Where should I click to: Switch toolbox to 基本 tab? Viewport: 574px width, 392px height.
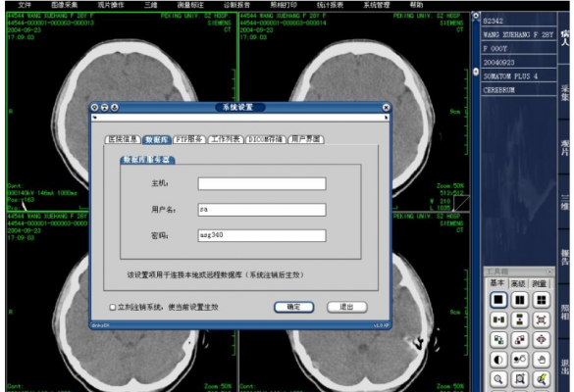coord(496,283)
